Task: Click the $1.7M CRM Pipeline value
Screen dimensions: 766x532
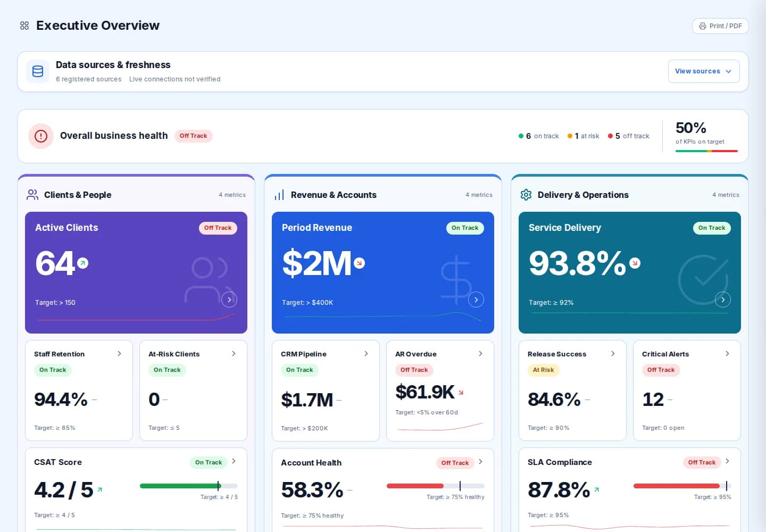Action: [307, 400]
